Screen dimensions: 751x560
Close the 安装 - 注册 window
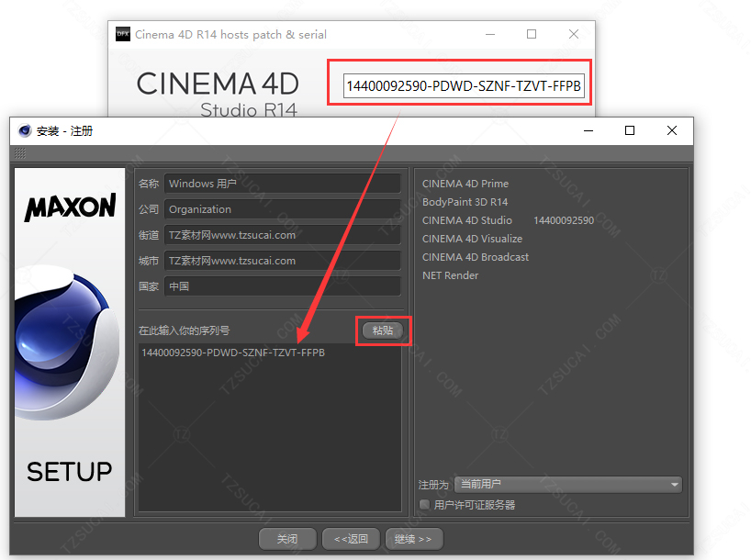pos(672,130)
